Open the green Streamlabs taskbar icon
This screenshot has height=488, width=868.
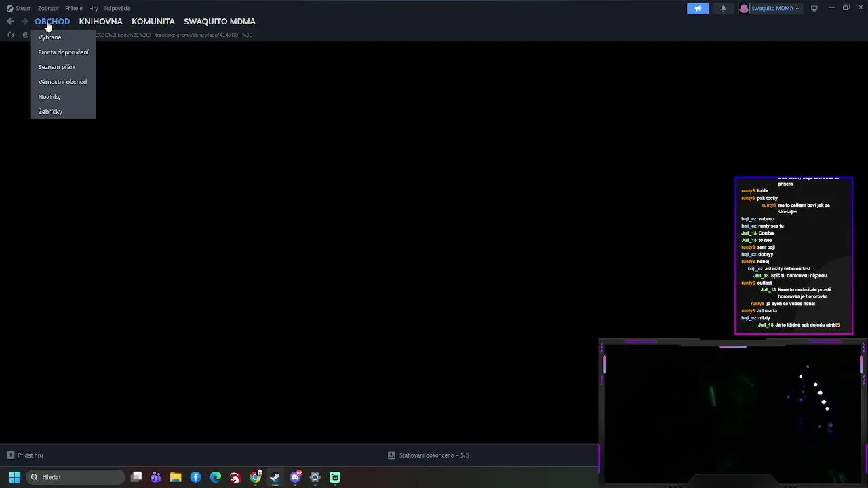(x=335, y=477)
